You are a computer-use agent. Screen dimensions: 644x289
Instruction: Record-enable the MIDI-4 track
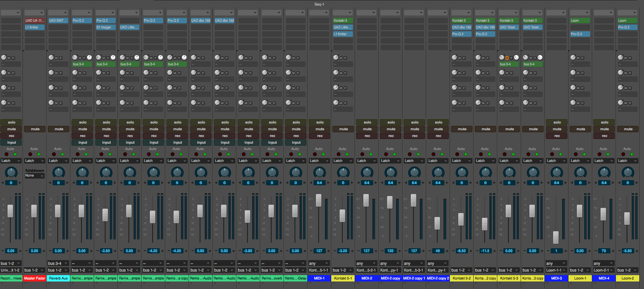pyautogui.click(x=604, y=136)
